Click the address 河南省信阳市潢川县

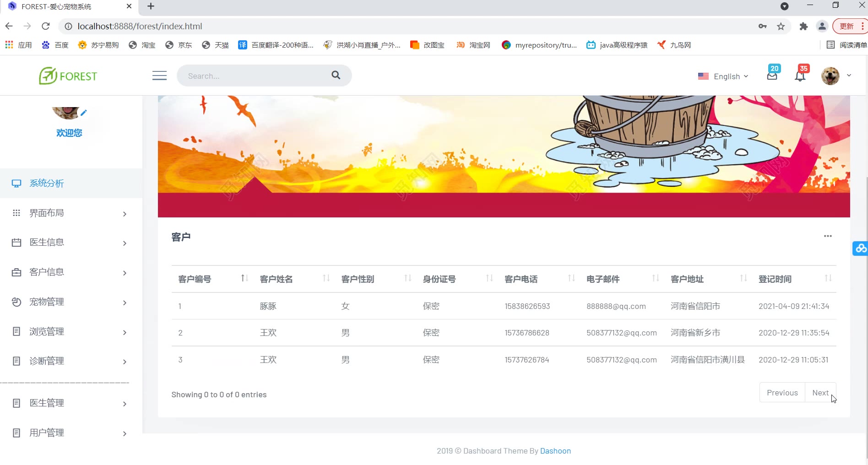point(708,360)
